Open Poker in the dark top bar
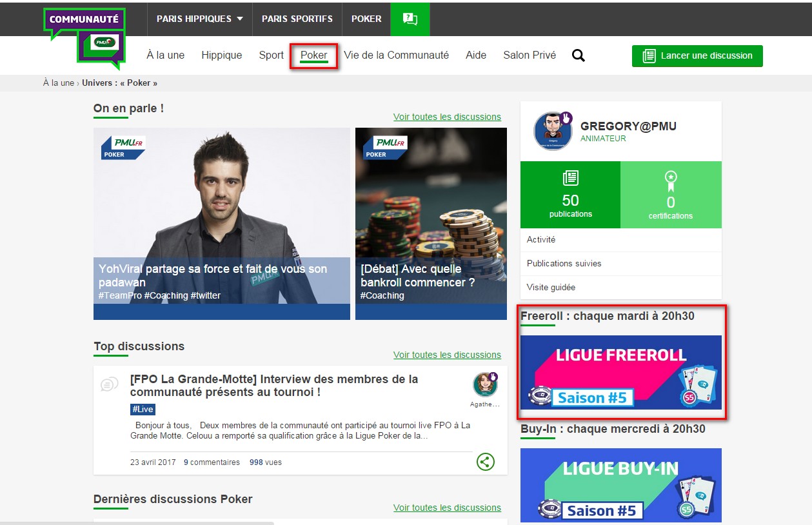The height and width of the screenshot is (525, 812). coord(366,19)
